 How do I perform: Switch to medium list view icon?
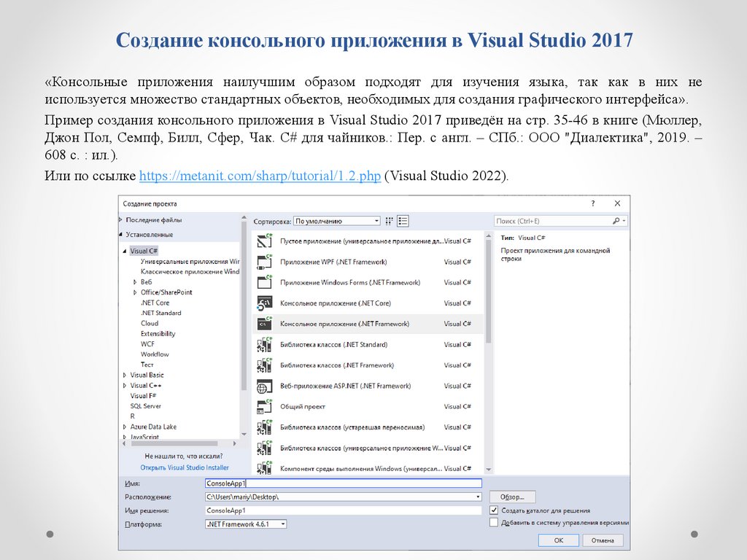(403, 221)
